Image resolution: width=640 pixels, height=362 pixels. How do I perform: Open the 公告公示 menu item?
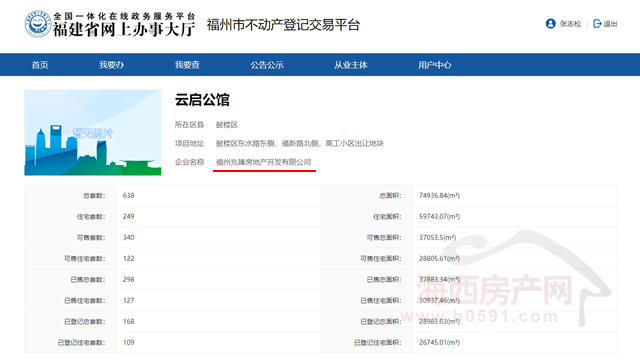pos(267,65)
